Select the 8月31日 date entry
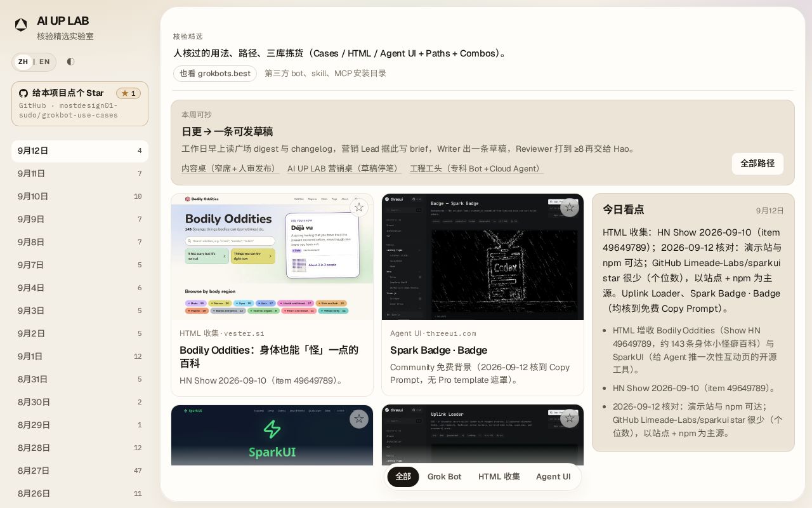812x508 pixels. coord(80,380)
